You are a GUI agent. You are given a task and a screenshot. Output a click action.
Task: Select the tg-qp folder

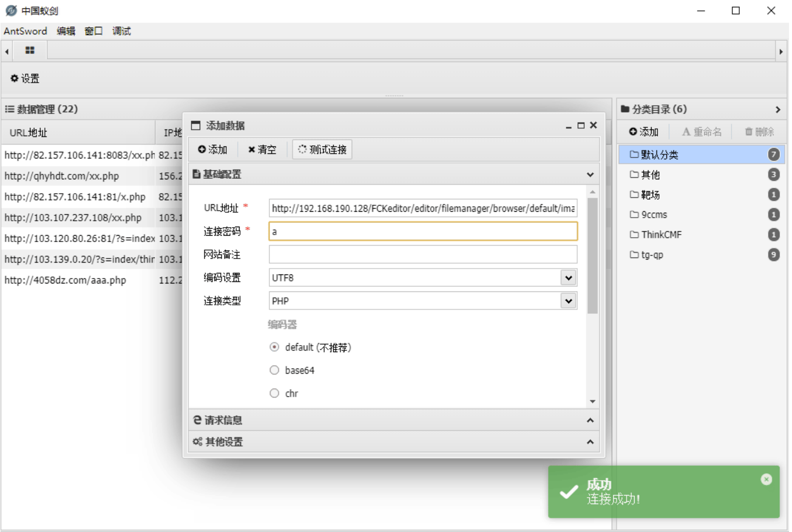702,255
